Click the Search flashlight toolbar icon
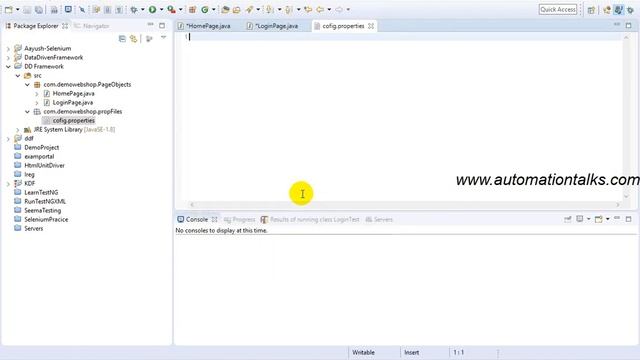The width and height of the screenshot is (640, 360). [249, 9]
